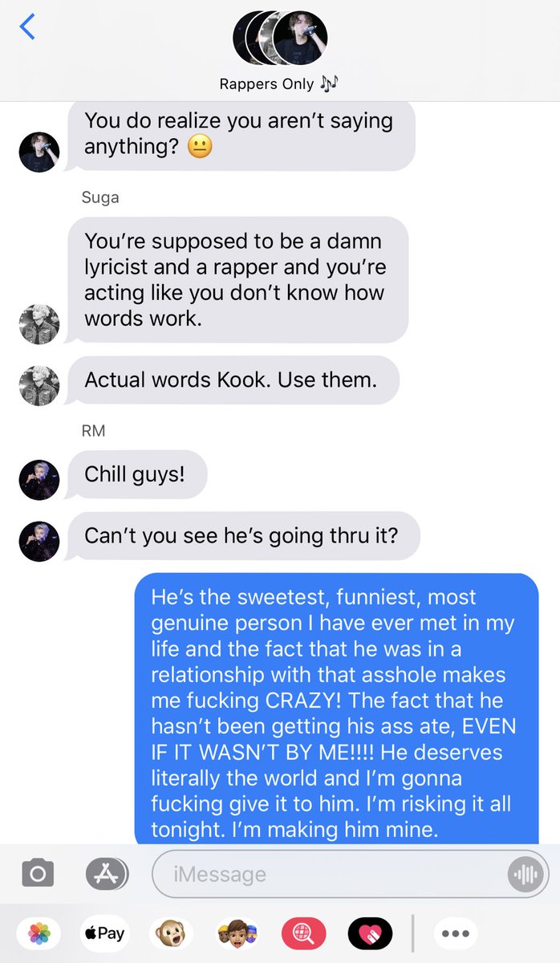This screenshot has width=560, height=963.
Task: Select Apple Pay in the app drawer
Action: [104, 933]
